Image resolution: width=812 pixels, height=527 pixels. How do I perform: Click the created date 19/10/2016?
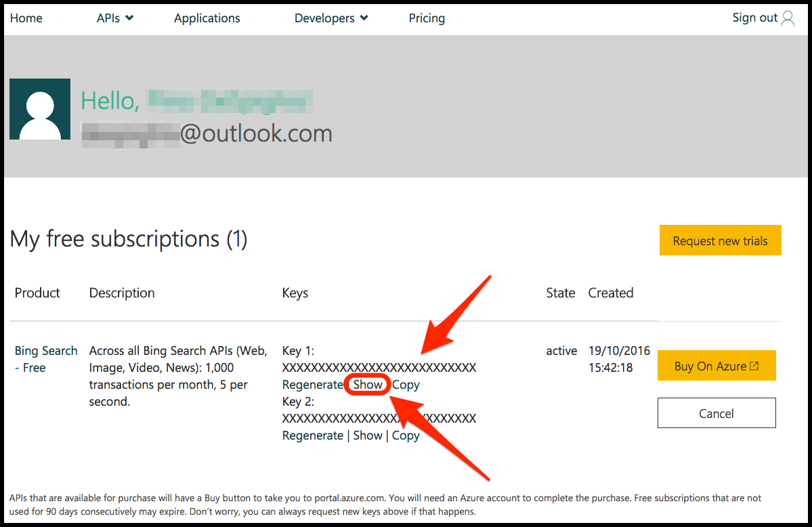coord(620,351)
